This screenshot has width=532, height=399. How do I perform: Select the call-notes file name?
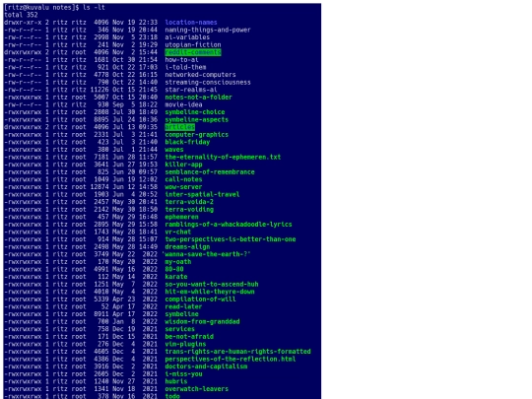(x=183, y=179)
